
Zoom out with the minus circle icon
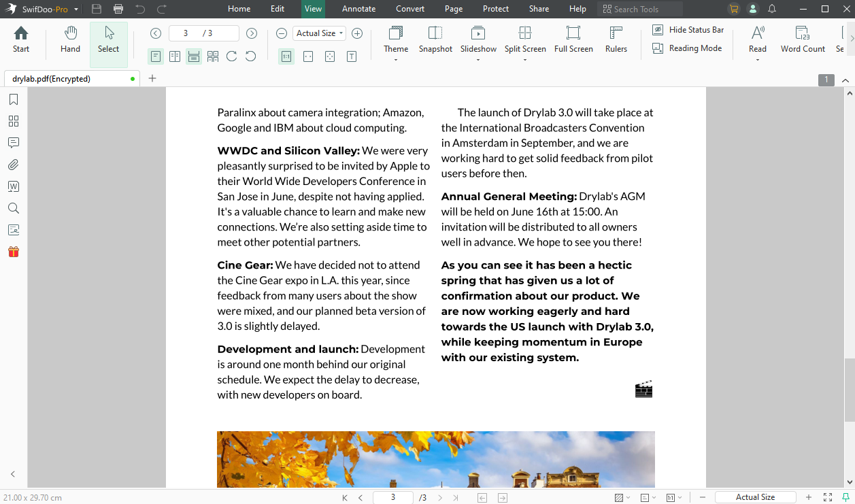(282, 33)
